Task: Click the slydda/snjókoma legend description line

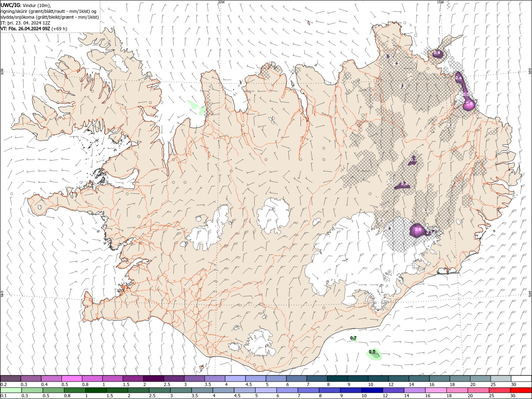Action: [x=49, y=17]
